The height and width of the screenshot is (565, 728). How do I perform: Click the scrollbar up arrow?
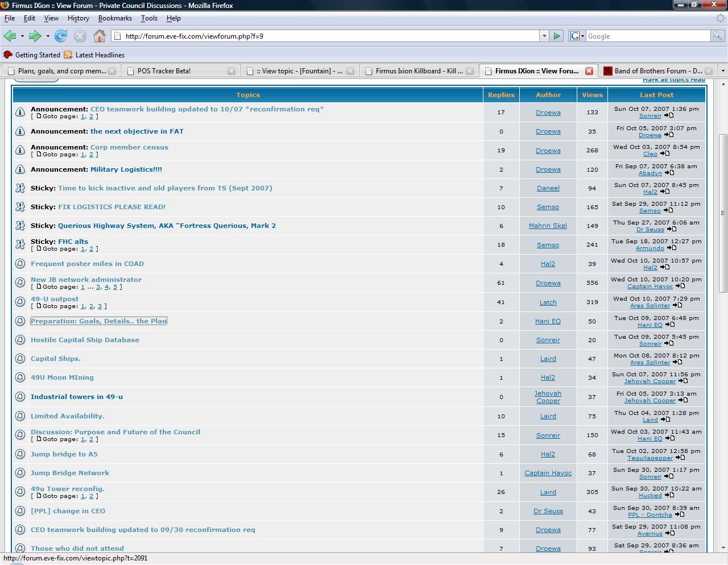723,84
